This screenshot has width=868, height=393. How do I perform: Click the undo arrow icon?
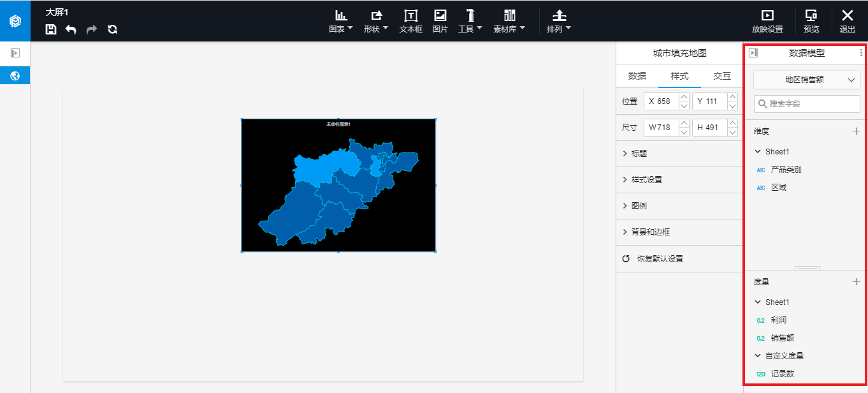71,29
